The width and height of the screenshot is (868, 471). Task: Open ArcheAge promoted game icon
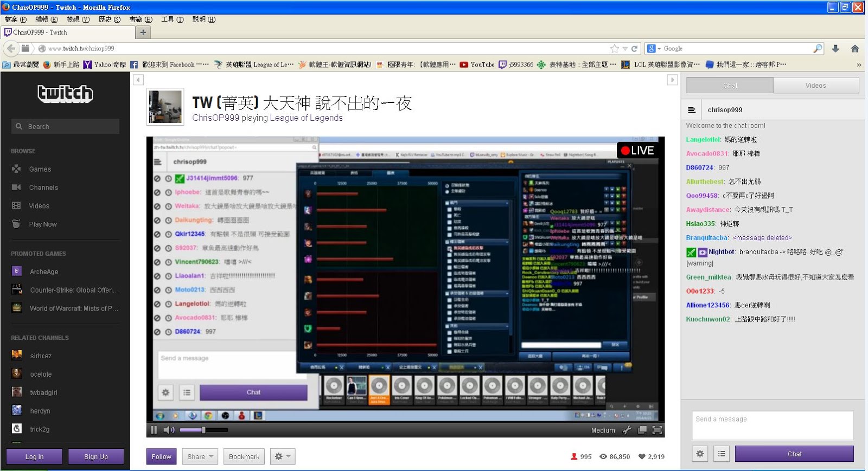tap(17, 271)
